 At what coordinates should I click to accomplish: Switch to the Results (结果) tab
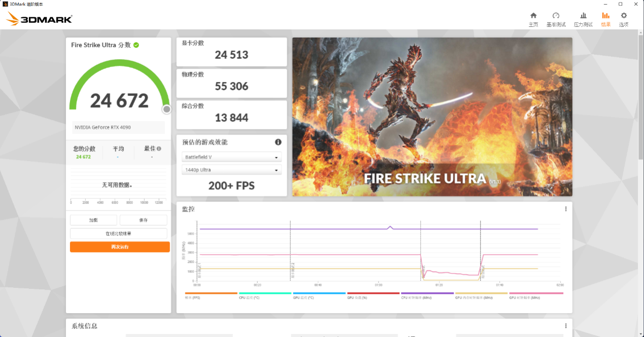click(x=605, y=19)
